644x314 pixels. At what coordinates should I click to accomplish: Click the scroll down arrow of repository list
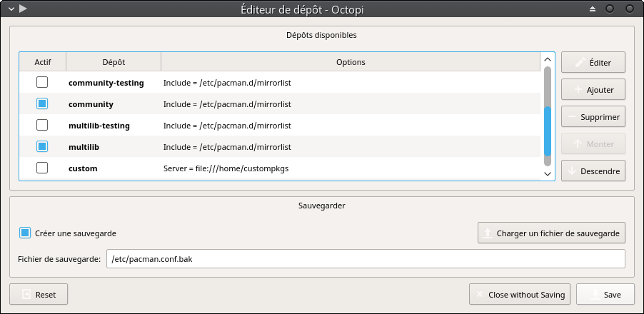[547, 174]
